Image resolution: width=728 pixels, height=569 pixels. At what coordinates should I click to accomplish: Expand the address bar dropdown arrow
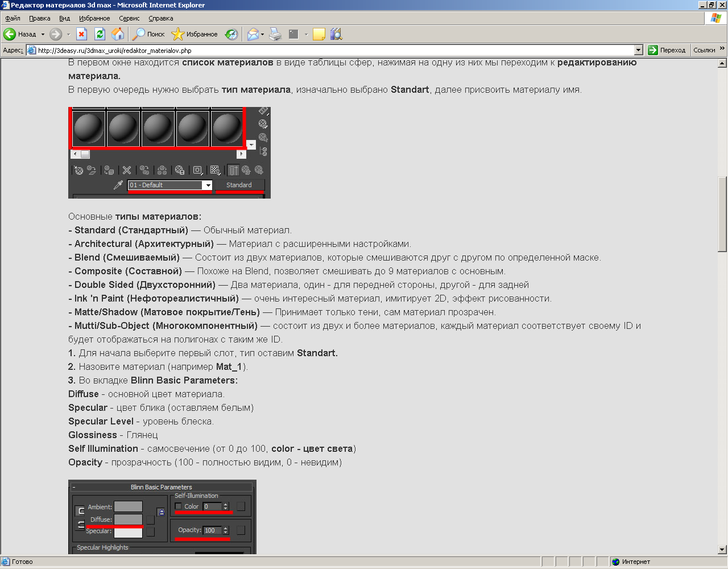[x=638, y=50]
